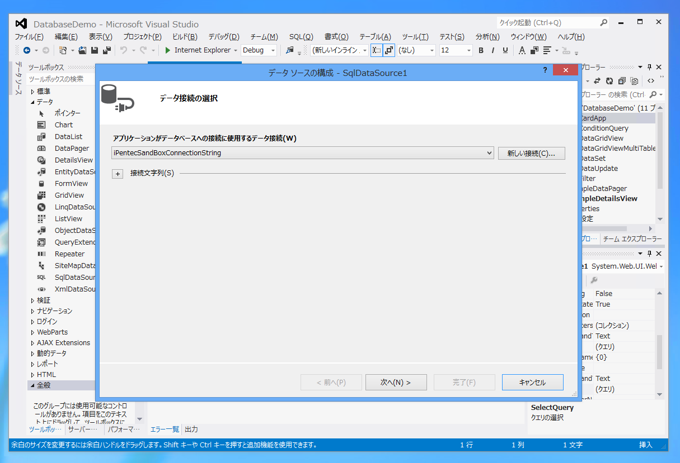Open the new inline style dropdown
The width and height of the screenshot is (680, 463).
click(x=365, y=51)
